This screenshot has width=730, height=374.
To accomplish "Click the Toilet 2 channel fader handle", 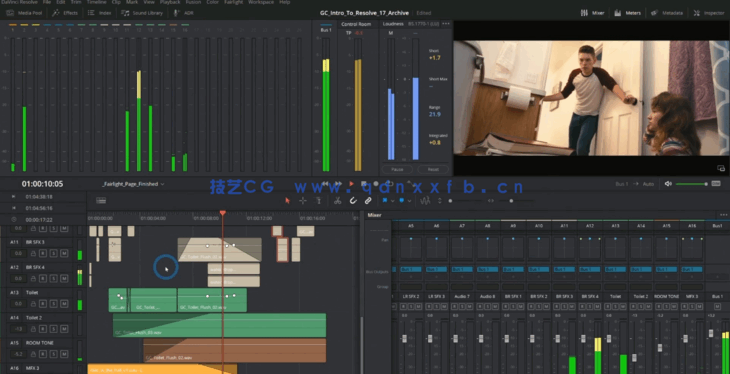I will click(x=634, y=357).
